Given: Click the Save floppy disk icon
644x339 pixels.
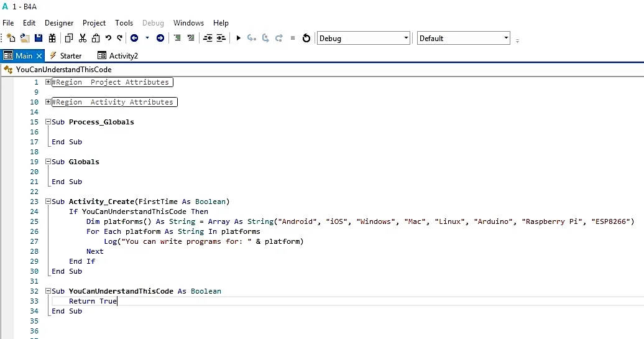Looking at the screenshot, I should [x=39, y=38].
